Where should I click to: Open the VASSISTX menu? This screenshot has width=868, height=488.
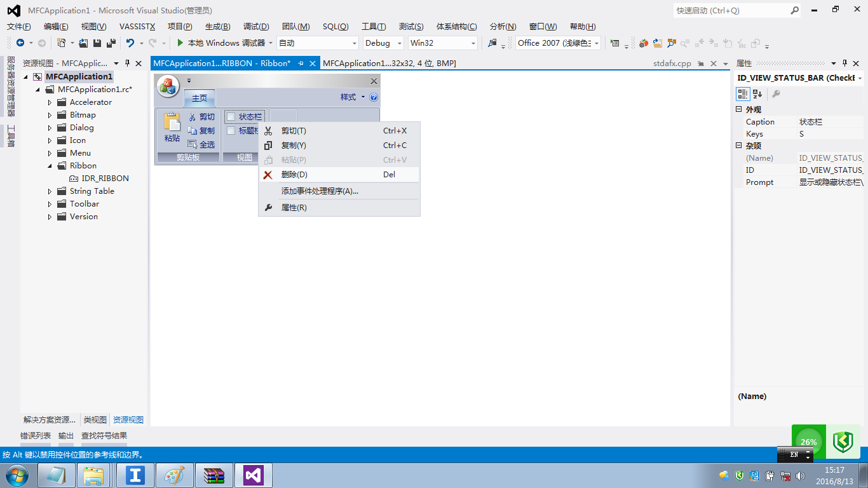pyautogui.click(x=137, y=27)
